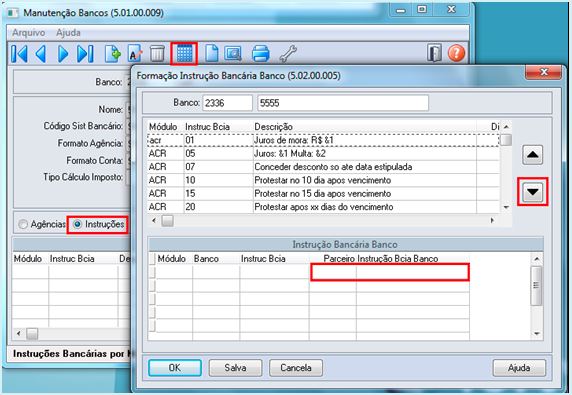Open the Ajuda menu
This screenshot has height=395, width=572.
68,33
